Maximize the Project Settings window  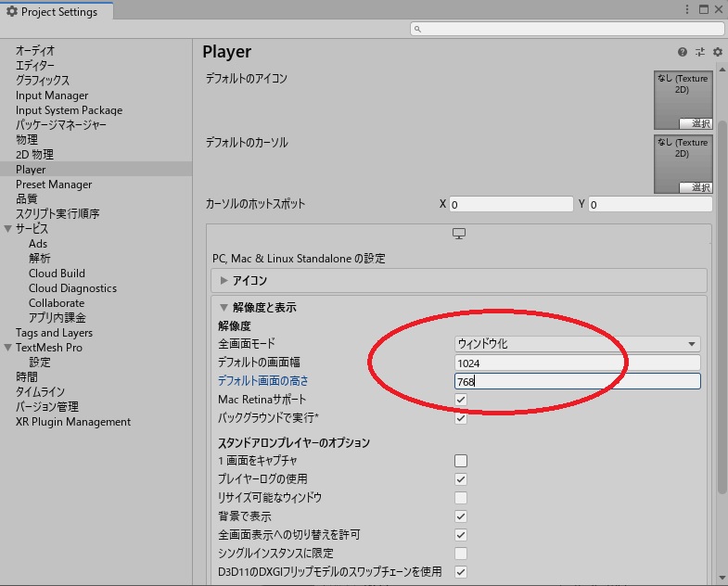click(x=704, y=9)
